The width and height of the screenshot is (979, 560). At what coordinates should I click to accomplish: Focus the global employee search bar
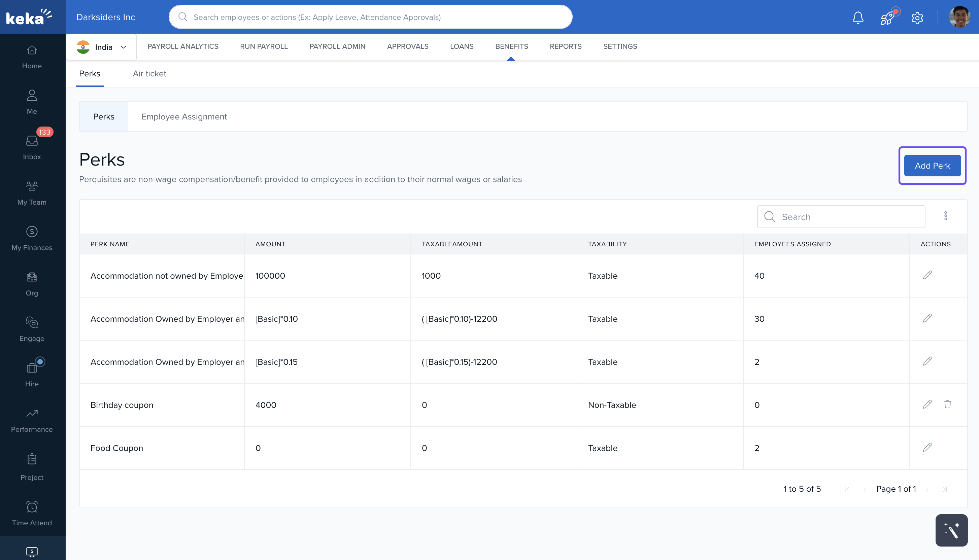point(370,17)
